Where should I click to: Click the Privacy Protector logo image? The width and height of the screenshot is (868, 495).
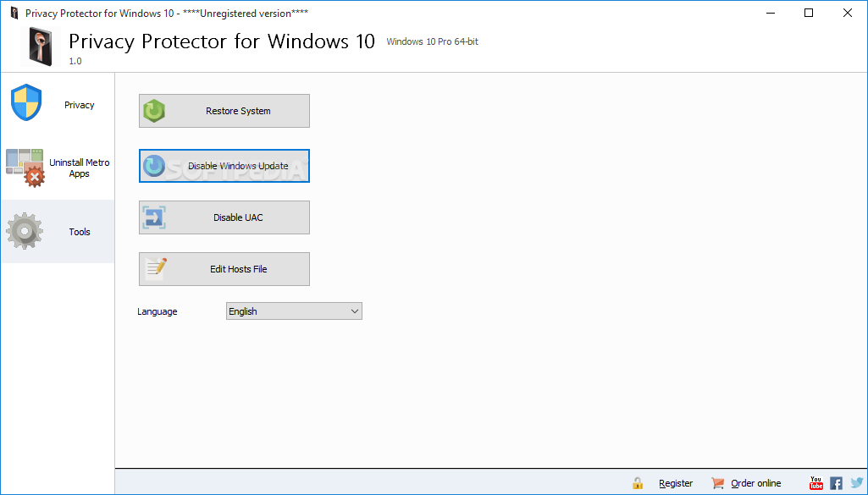[41, 47]
